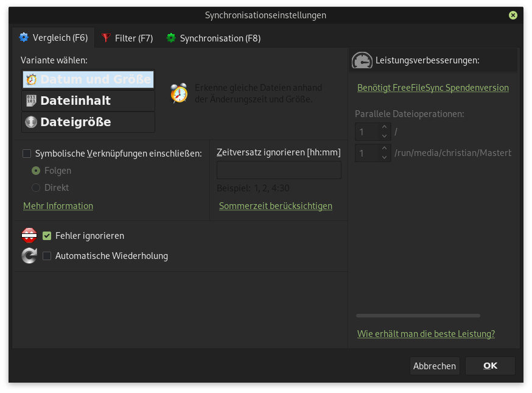
Task: Click the Abbrechen button
Action: point(435,366)
